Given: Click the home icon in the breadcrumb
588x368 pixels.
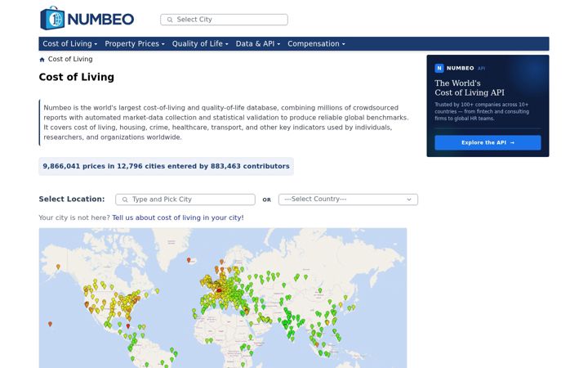Looking at the screenshot, I should (42, 60).
